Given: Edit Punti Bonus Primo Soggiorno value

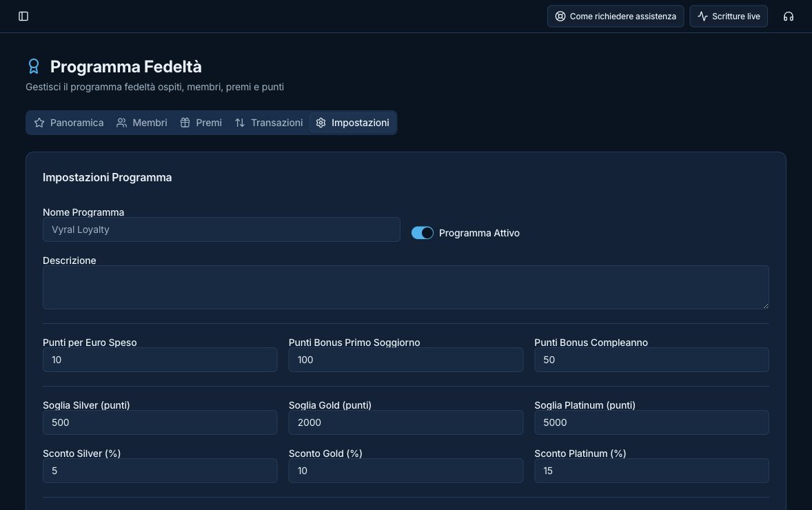Looking at the screenshot, I should pos(405,360).
